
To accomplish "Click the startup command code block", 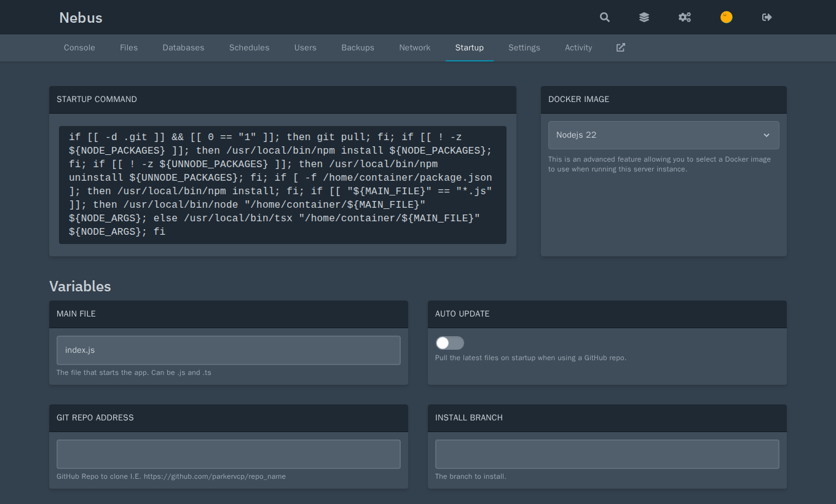I will click(x=283, y=184).
